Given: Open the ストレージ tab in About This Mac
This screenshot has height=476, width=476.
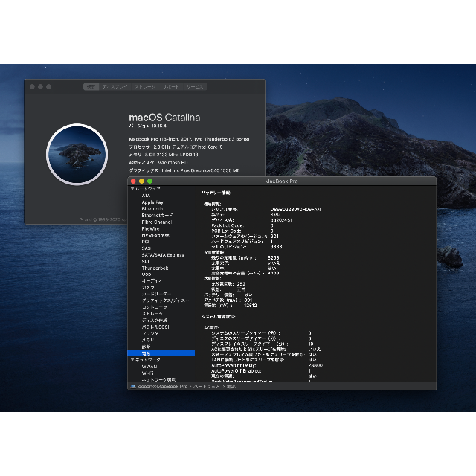Looking at the screenshot, I should 146,86.
